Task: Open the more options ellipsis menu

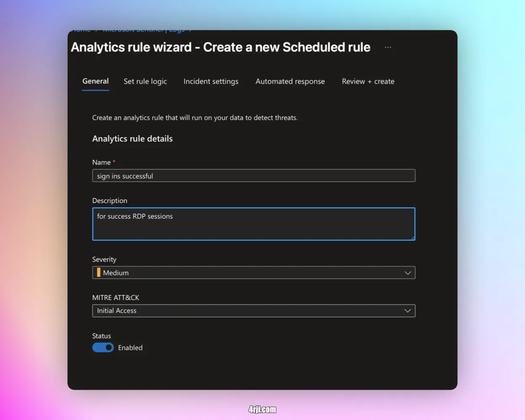Action: (387, 47)
